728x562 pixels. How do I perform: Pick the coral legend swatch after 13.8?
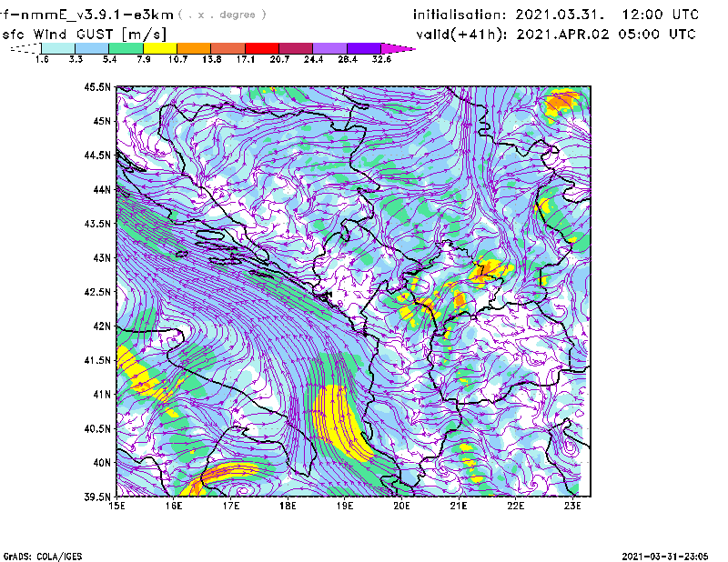(x=228, y=48)
